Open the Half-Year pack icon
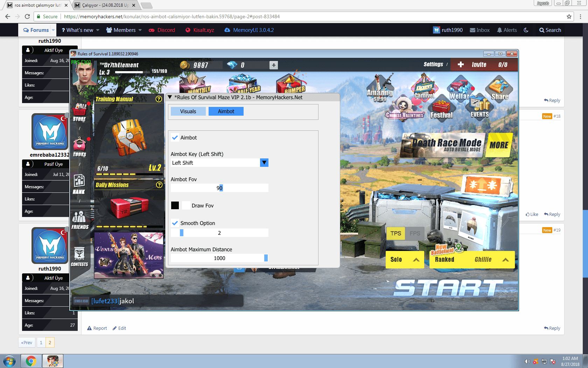Viewport: 588px width, 368px height. 245,84
